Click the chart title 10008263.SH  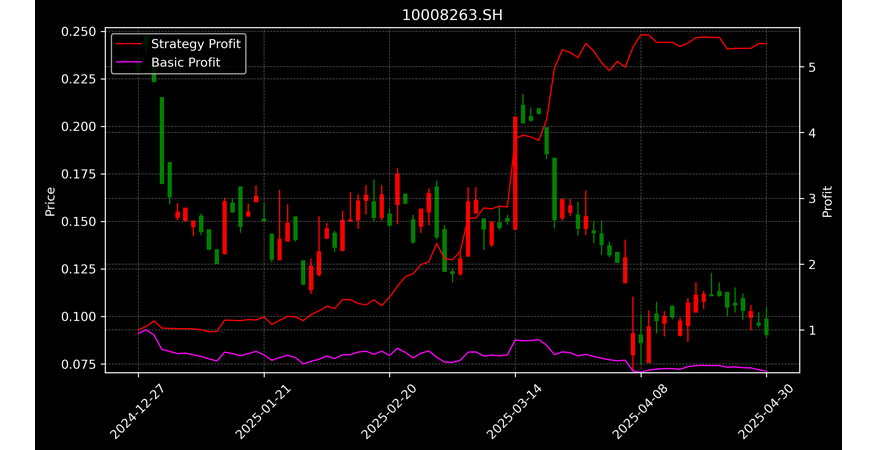pos(452,15)
